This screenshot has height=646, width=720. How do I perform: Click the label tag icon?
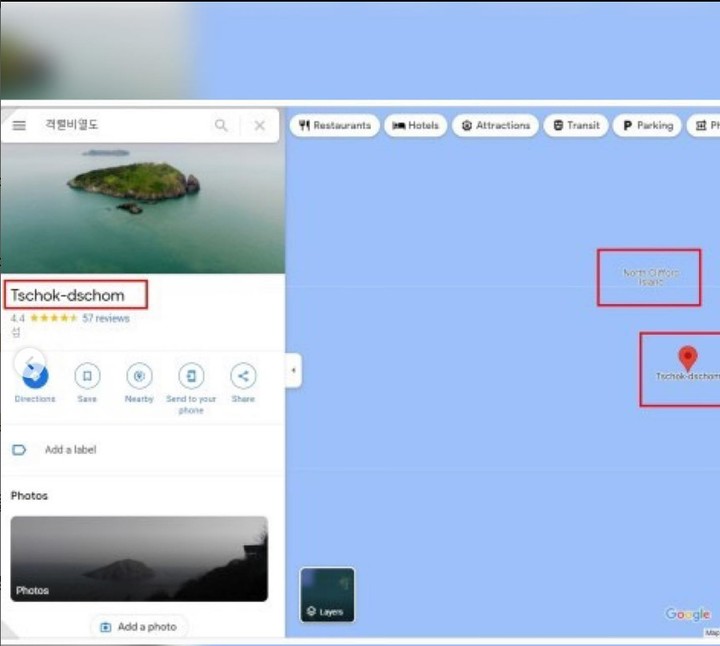[19, 449]
